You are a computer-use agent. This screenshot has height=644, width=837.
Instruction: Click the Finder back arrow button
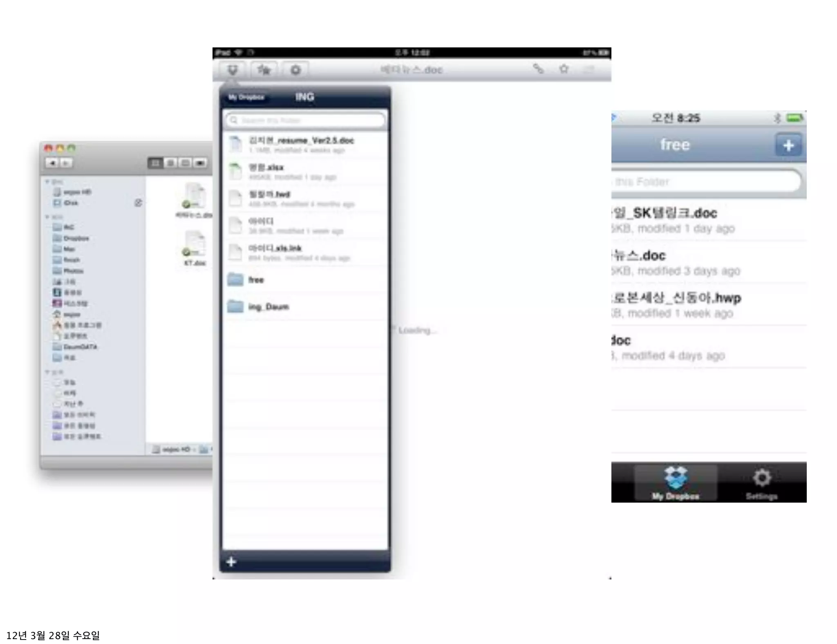point(52,163)
